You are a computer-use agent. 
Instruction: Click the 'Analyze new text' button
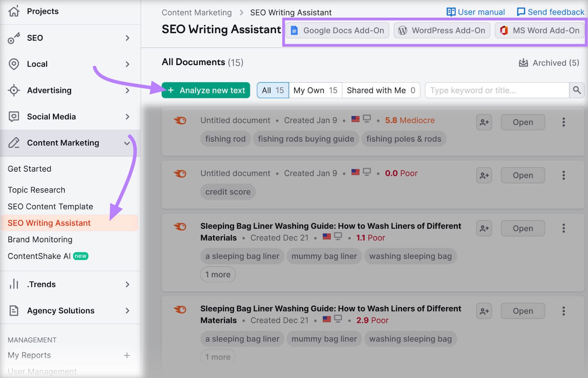tap(205, 90)
